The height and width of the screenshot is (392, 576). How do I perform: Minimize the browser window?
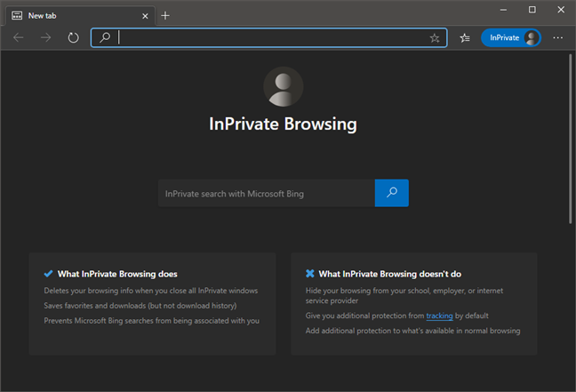point(503,10)
